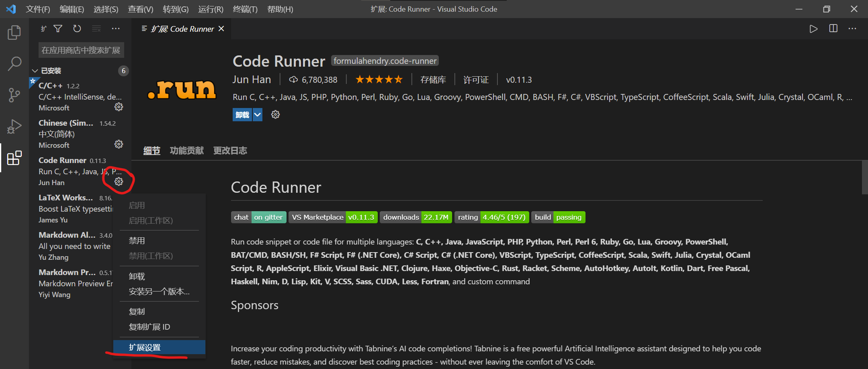Click the VS Marketplace v0.11.3 badge
This screenshot has height=369, width=868.
[x=333, y=217]
